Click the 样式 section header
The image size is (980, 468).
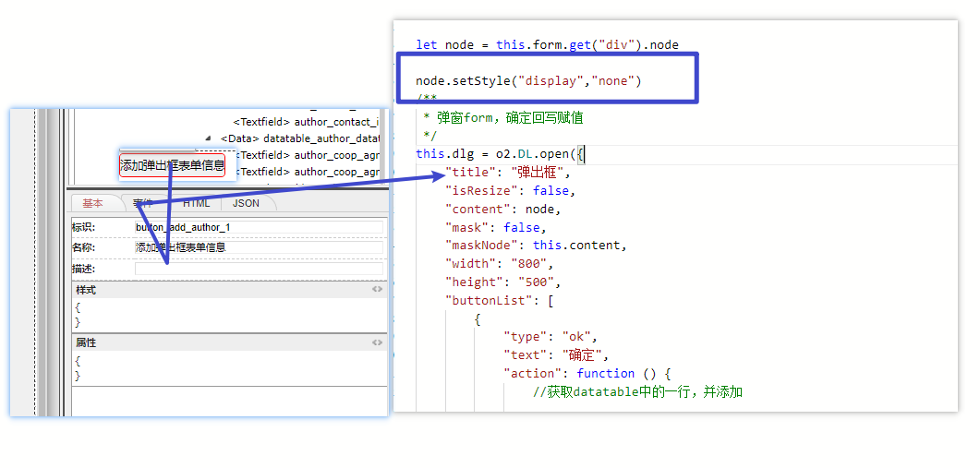[x=222, y=290]
